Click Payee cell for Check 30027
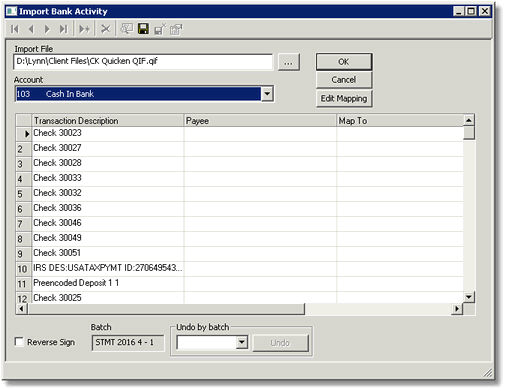This screenshot has height=391, width=506. tap(260, 149)
